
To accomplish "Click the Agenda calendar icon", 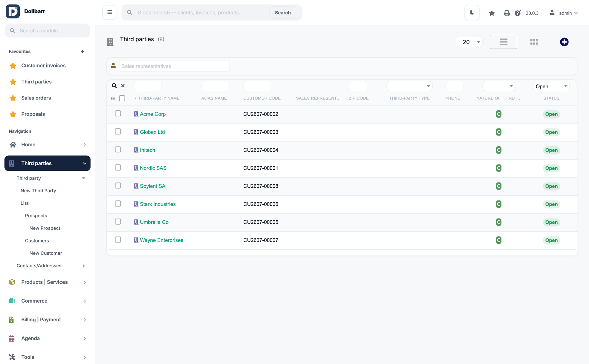I will (x=12, y=338).
